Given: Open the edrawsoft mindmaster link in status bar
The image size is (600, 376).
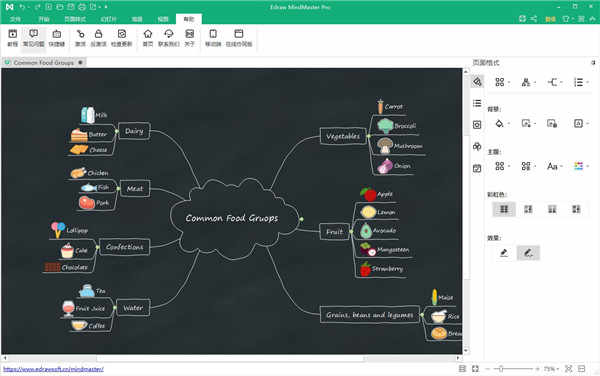Looking at the screenshot, I should (53, 369).
